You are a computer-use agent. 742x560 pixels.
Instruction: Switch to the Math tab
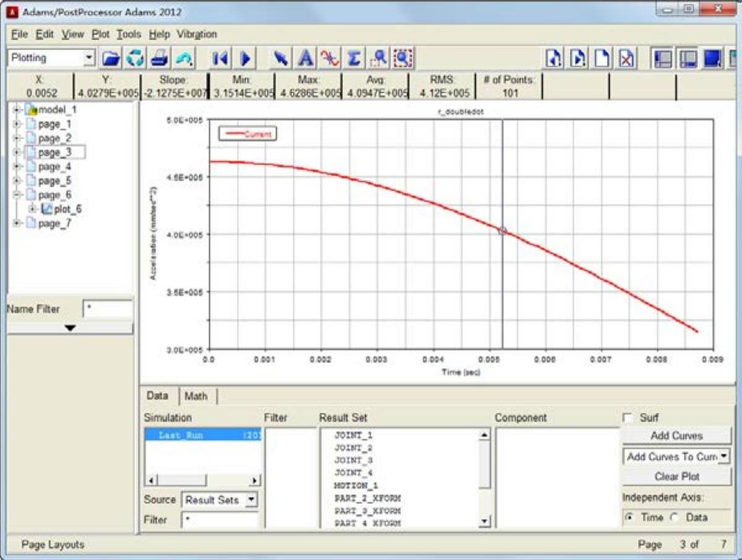196,396
